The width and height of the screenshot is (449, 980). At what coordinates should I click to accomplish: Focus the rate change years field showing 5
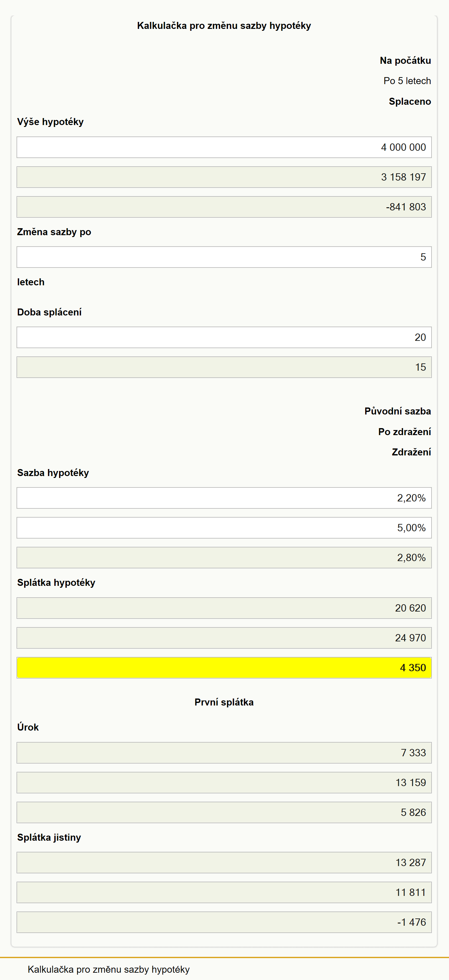[224, 257]
